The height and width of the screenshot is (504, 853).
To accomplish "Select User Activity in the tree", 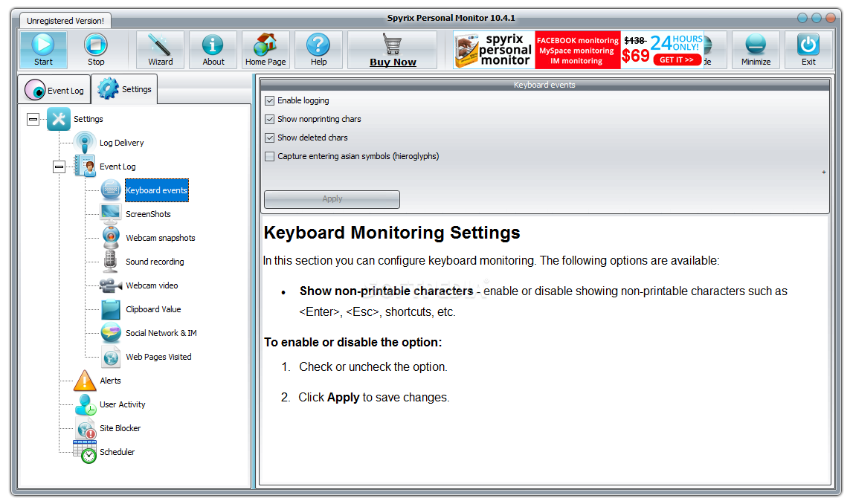I will point(123,404).
